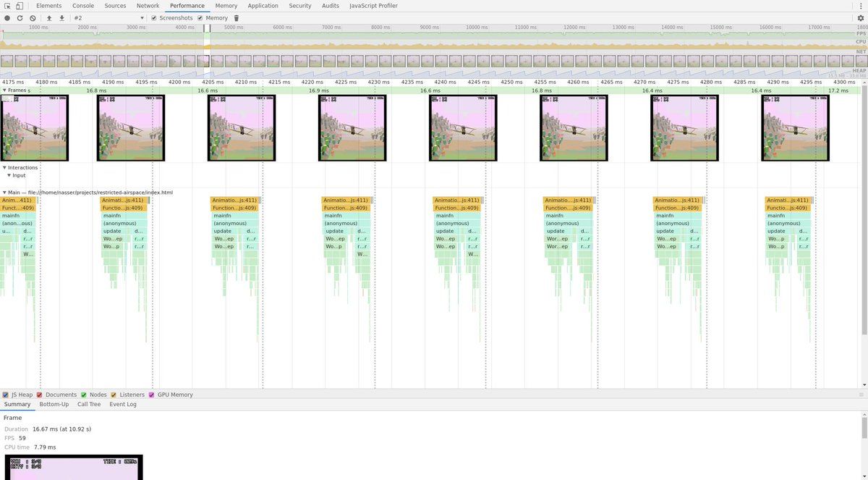The image size is (868, 480).
Task: Switch to the Call Tree tab
Action: 89,405
